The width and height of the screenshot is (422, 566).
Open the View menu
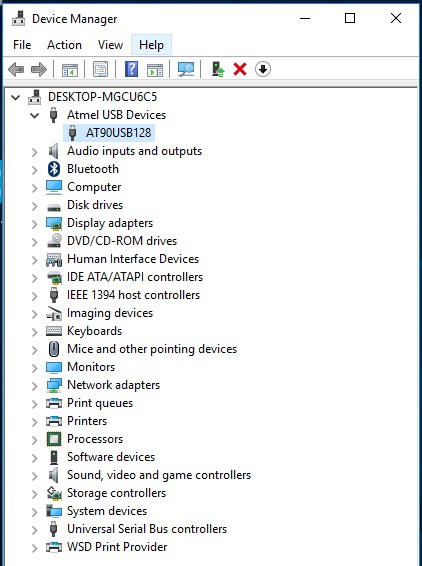[110, 45]
